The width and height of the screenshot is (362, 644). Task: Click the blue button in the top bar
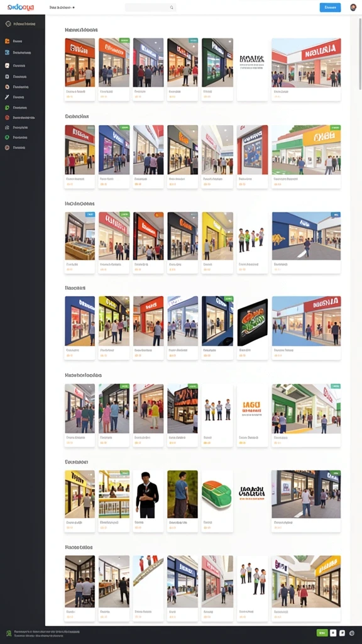point(330,8)
